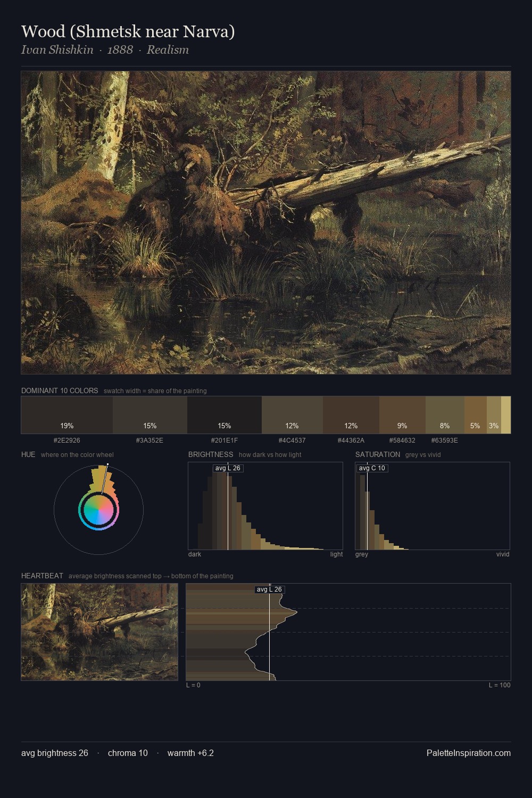Click the 19% swatch colored #2E2926
532x798 pixels.
pyautogui.click(x=67, y=415)
